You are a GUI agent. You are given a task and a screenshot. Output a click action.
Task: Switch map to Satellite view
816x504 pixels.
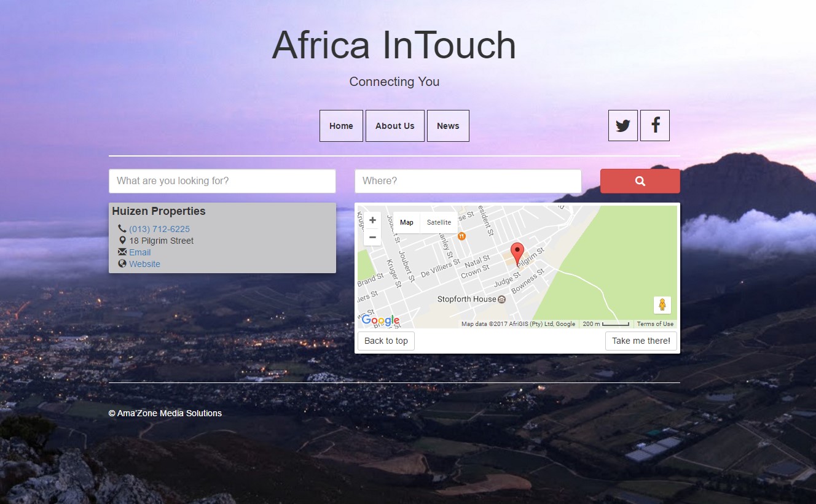(439, 222)
